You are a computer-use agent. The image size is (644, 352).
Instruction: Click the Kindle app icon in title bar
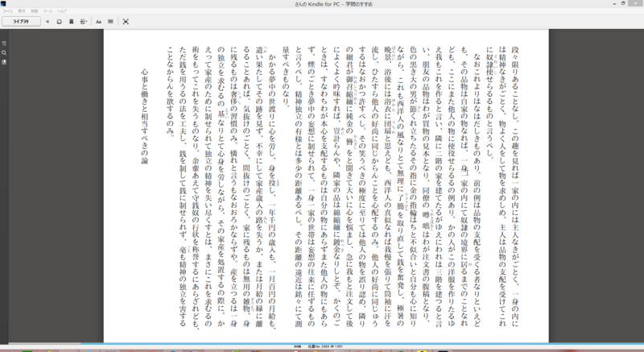tap(3, 3)
